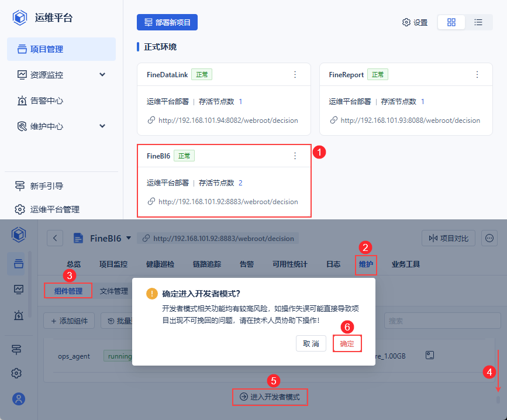
Task: Click the back arrow beside FineBI6
Action: point(55,238)
